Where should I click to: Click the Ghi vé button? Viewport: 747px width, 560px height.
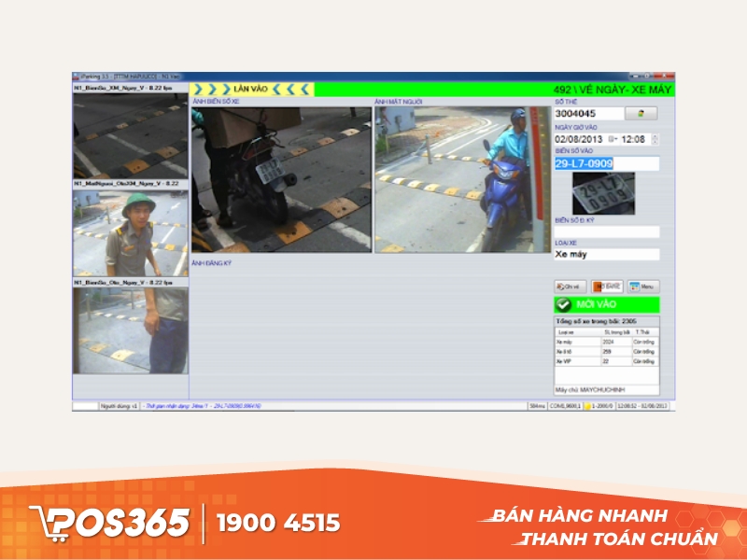(570, 287)
